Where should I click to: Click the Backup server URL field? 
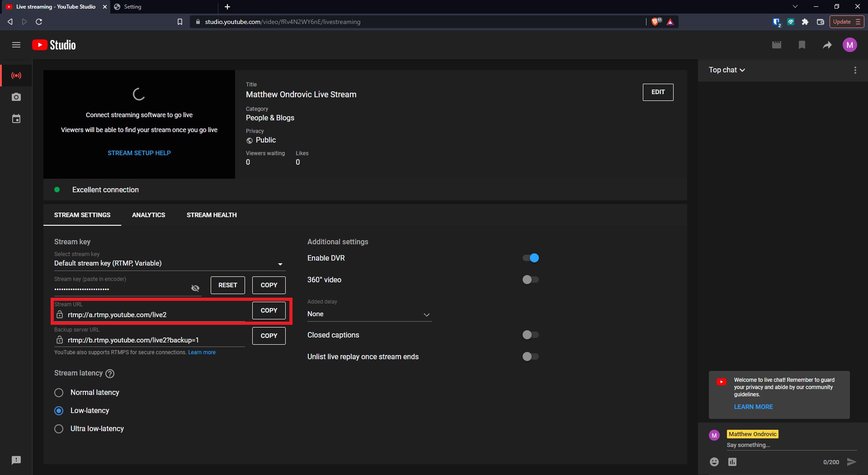(149, 340)
